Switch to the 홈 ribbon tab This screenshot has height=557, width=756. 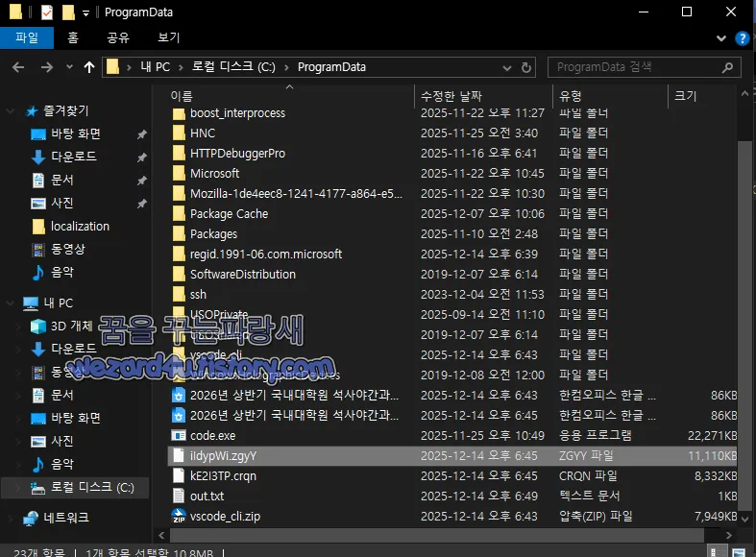[x=73, y=37]
